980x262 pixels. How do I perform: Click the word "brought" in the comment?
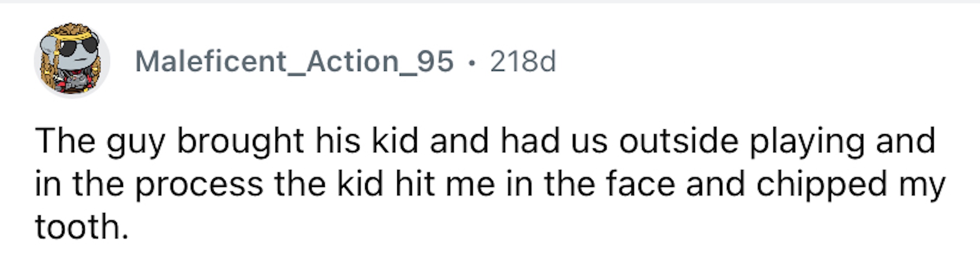point(240,142)
